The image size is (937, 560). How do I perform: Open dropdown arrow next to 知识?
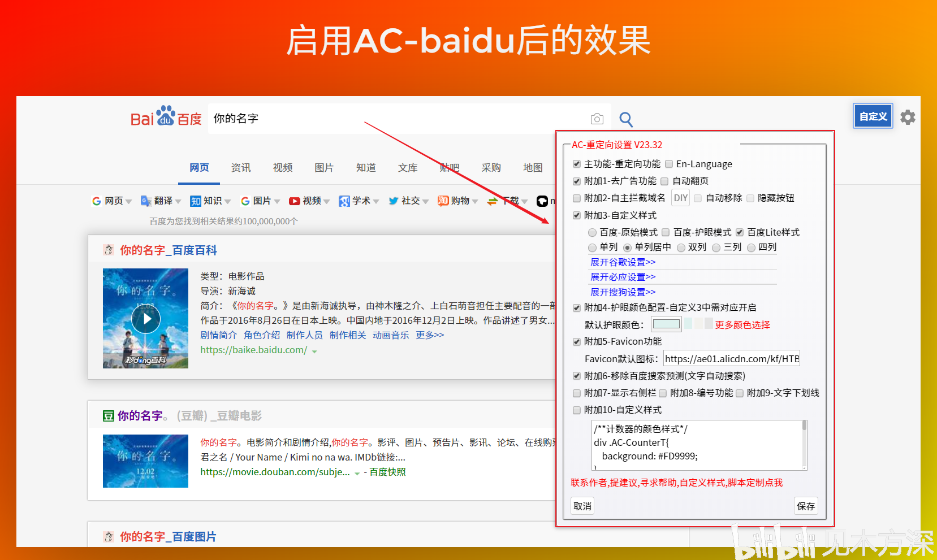click(227, 202)
